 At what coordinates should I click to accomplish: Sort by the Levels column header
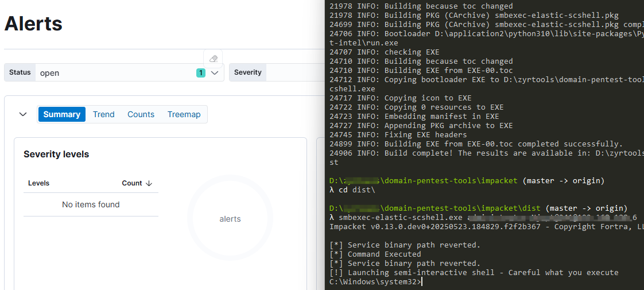click(38, 183)
